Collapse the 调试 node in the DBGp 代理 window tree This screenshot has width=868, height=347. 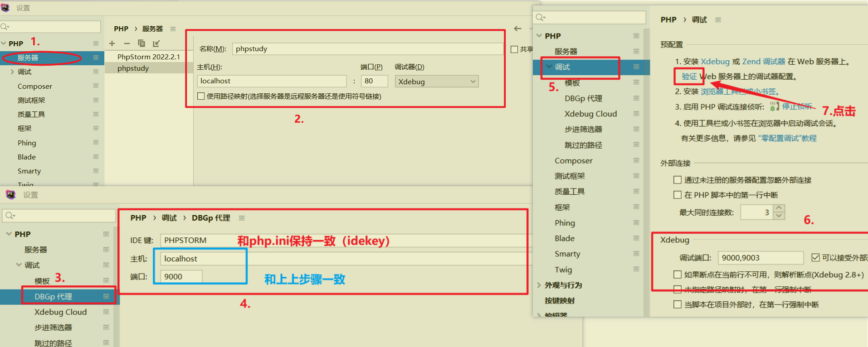pyautogui.click(x=19, y=265)
